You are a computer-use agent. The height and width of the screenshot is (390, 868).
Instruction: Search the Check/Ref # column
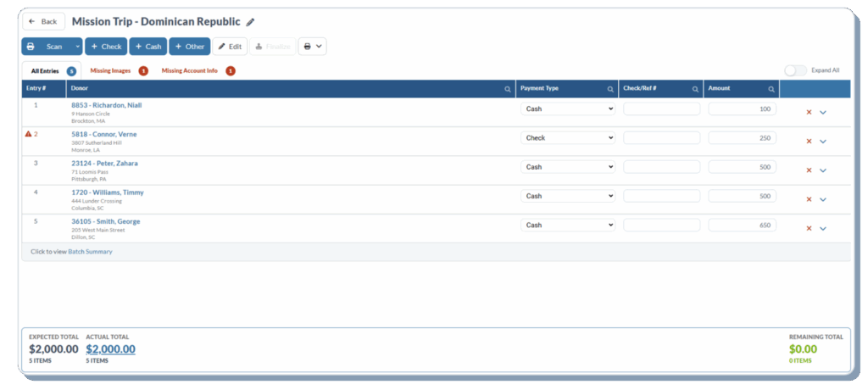695,89
